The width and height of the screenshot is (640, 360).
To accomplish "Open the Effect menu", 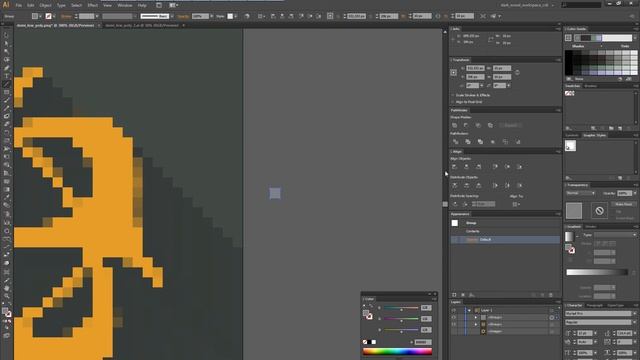I will (x=93, y=5).
